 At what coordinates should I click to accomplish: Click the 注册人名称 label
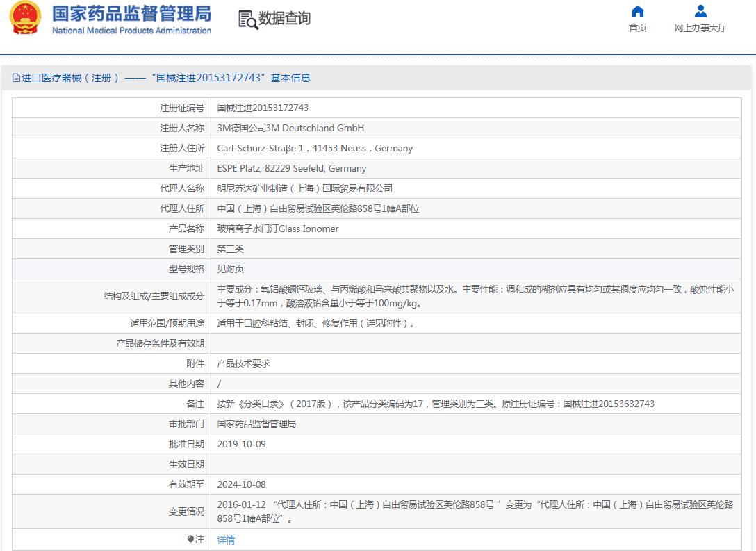click(x=182, y=129)
